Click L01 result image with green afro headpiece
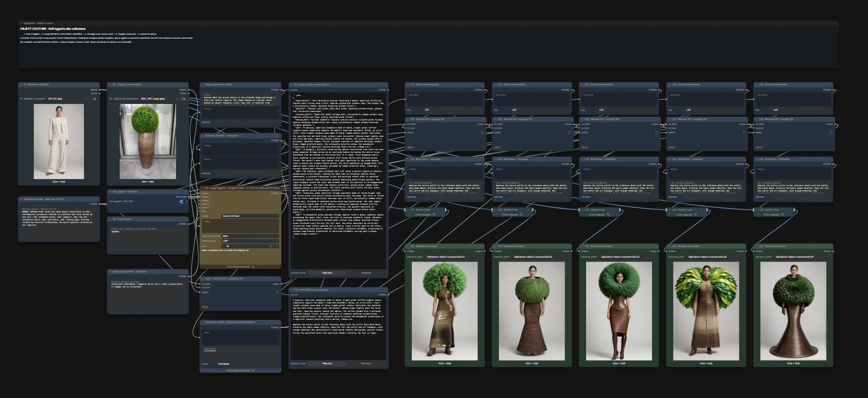 pyautogui.click(x=445, y=311)
